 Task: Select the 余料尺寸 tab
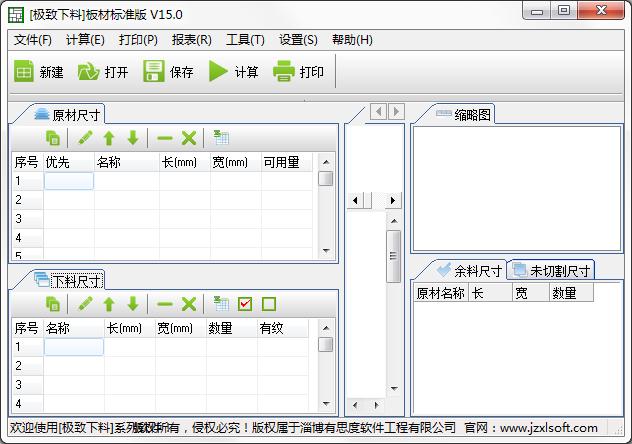point(470,270)
